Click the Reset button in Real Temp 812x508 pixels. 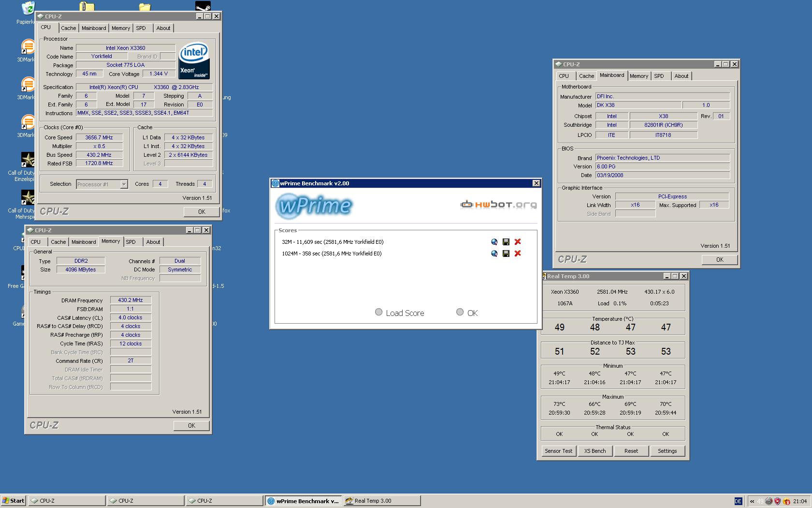631,451
